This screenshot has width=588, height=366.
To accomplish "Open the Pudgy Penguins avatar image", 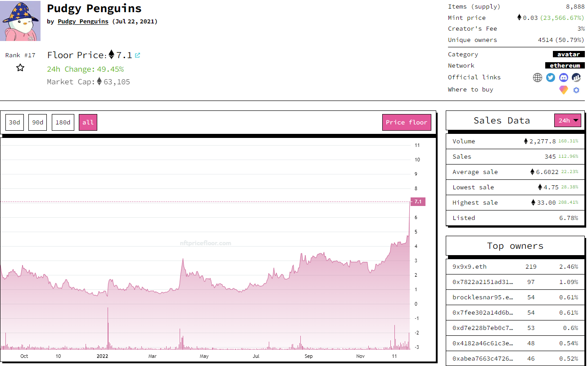I will pos(20,21).
